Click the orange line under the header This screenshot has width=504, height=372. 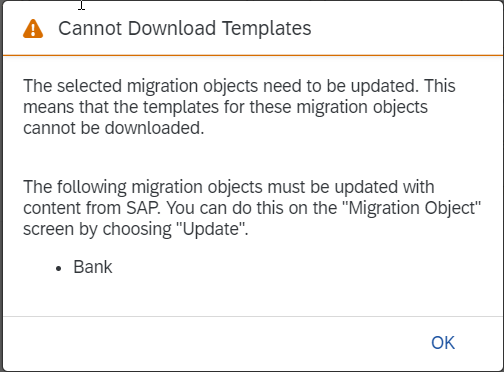coord(253,55)
